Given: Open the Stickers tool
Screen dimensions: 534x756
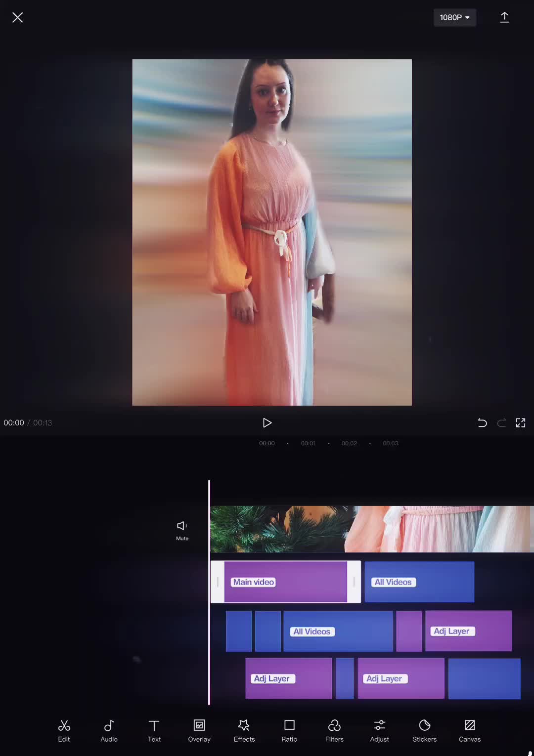Looking at the screenshot, I should [425, 731].
